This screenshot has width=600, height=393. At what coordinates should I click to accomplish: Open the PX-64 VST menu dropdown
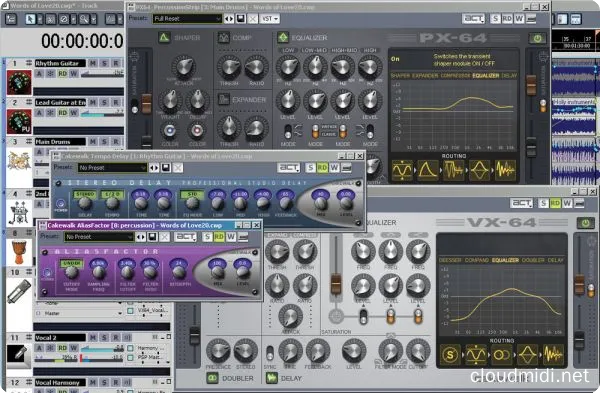[x=270, y=19]
